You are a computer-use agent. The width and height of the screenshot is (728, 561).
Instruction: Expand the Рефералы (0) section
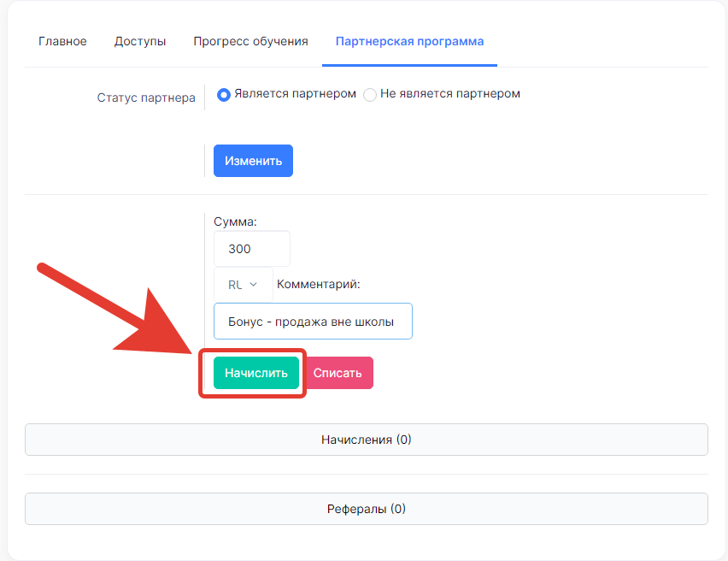pyautogui.click(x=367, y=509)
